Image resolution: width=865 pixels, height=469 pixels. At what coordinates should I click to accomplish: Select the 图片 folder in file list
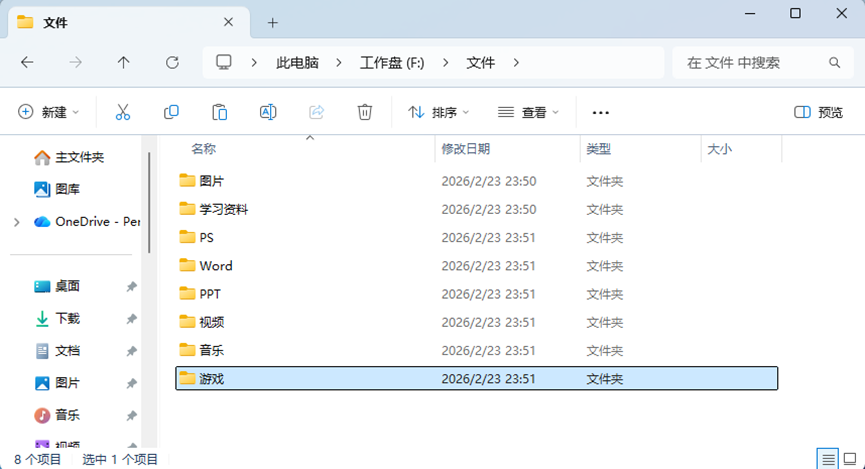click(477, 181)
